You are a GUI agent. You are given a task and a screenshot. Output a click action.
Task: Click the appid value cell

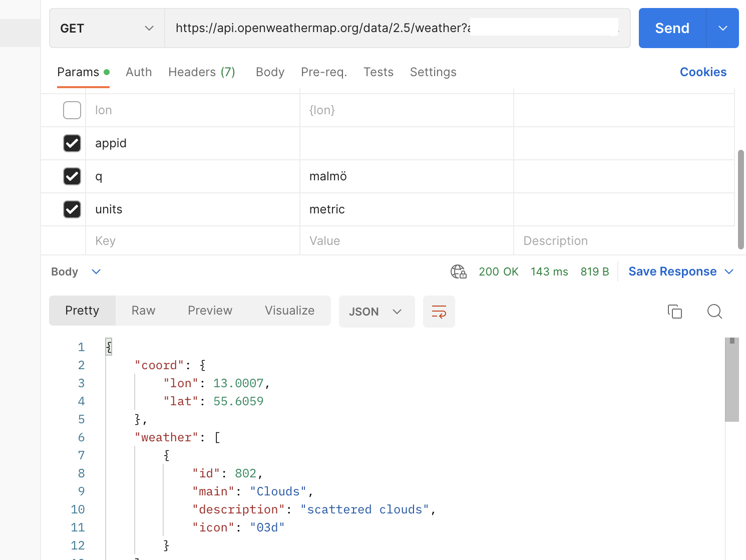tap(407, 143)
